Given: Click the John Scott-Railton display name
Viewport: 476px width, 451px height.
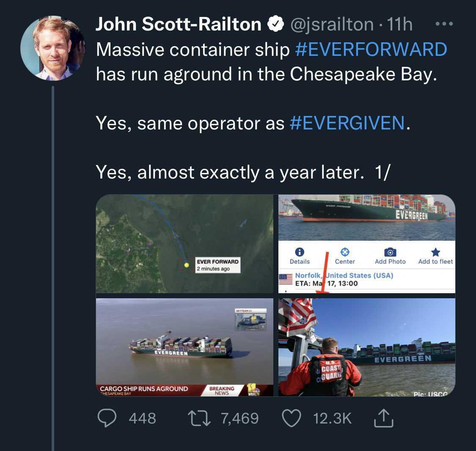Looking at the screenshot, I should coord(178,25).
